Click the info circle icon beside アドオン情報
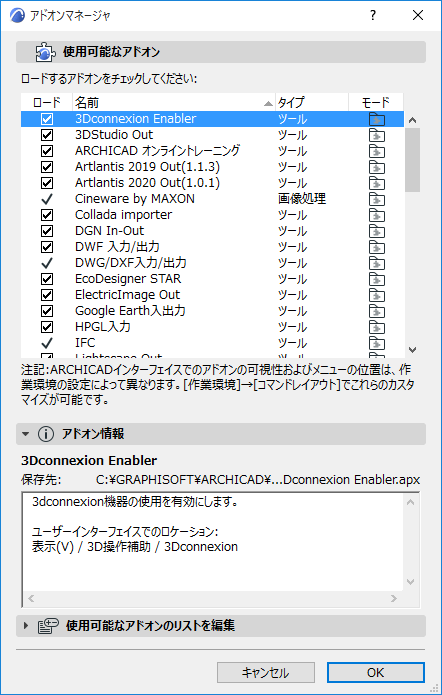Viewport: 442px width, 695px height. click(46, 434)
